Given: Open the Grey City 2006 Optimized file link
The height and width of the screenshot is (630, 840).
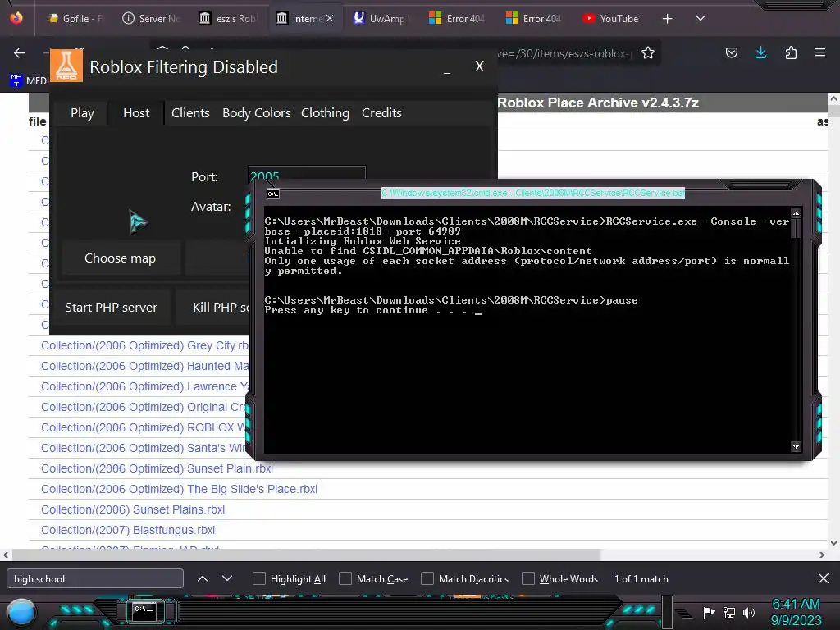Looking at the screenshot, I should point(145,345).
